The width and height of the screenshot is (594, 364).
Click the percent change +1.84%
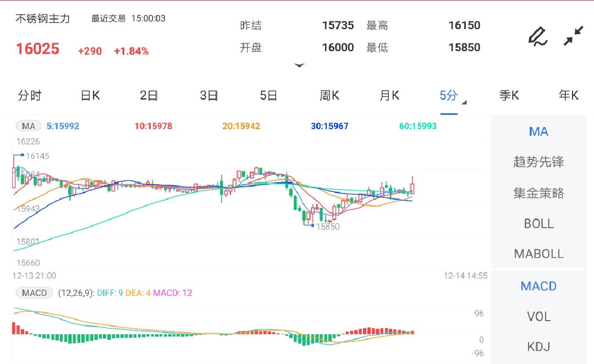click(x=131, y=51)
